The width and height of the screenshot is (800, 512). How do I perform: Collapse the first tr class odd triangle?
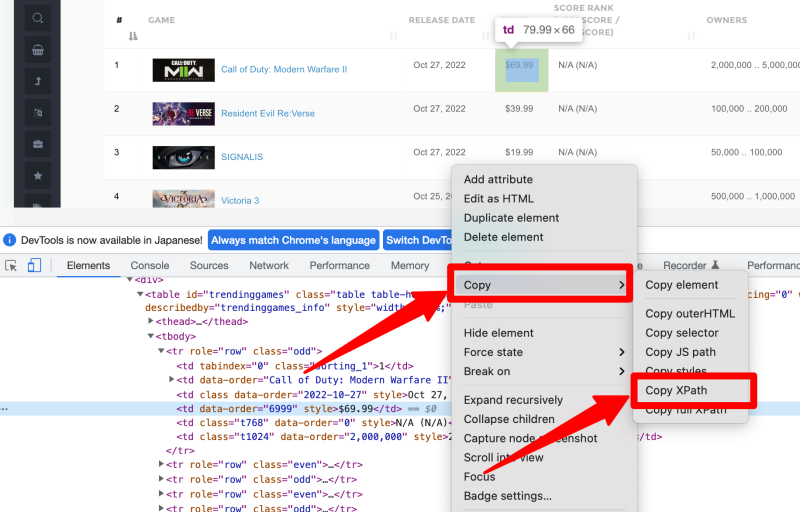click(161, 351)
